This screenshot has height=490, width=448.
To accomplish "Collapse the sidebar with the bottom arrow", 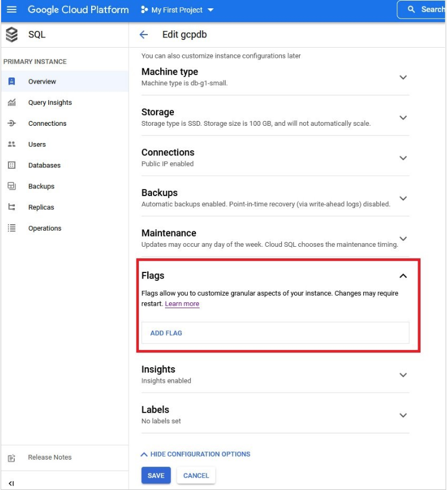I will [11, 483].
